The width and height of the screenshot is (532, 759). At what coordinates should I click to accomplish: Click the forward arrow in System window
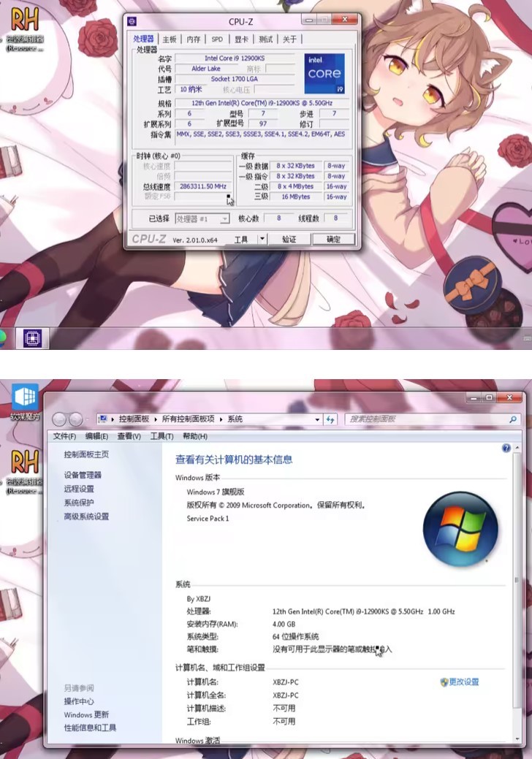75,419
